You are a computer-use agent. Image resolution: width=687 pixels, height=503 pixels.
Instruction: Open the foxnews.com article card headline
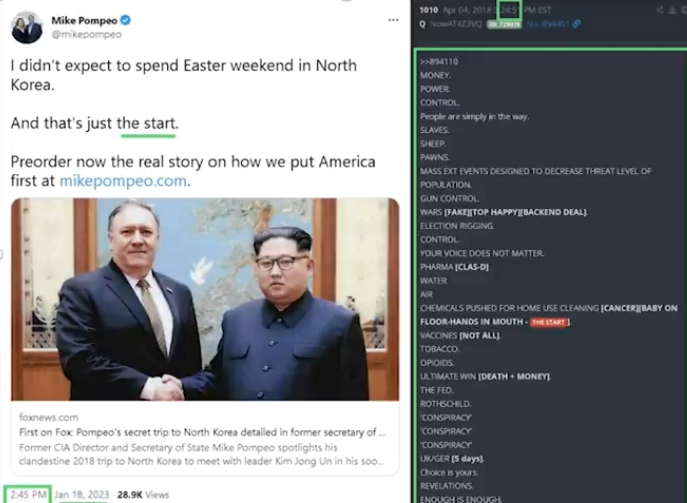202,432
